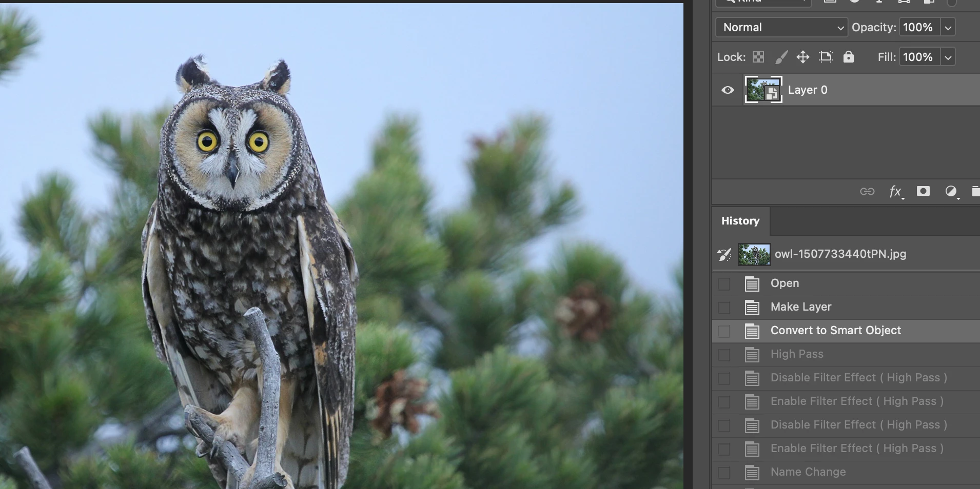Lock transparent pixels on the layer

click(x=758, y=57)
